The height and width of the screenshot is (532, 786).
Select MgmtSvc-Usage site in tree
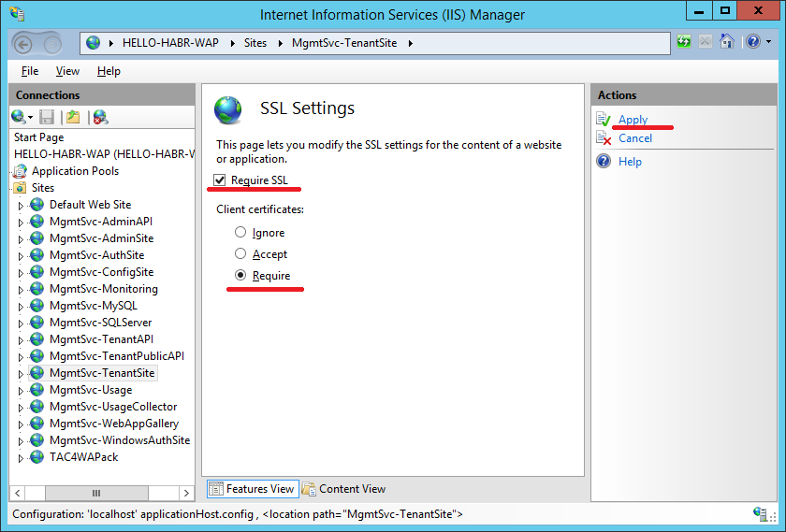(91, 390)
